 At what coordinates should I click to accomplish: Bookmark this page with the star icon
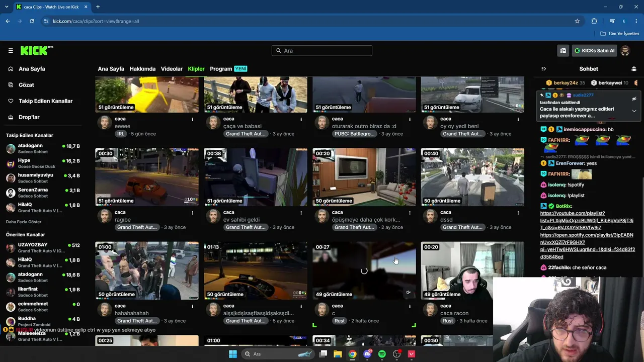577,21
